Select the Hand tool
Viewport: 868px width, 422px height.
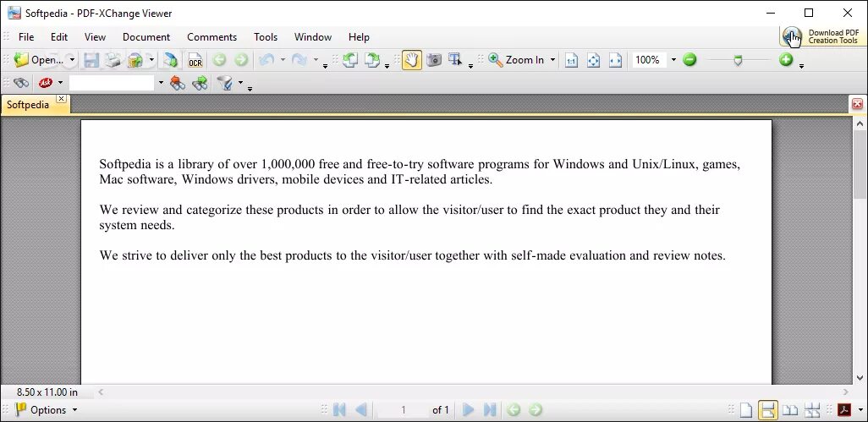411,60
